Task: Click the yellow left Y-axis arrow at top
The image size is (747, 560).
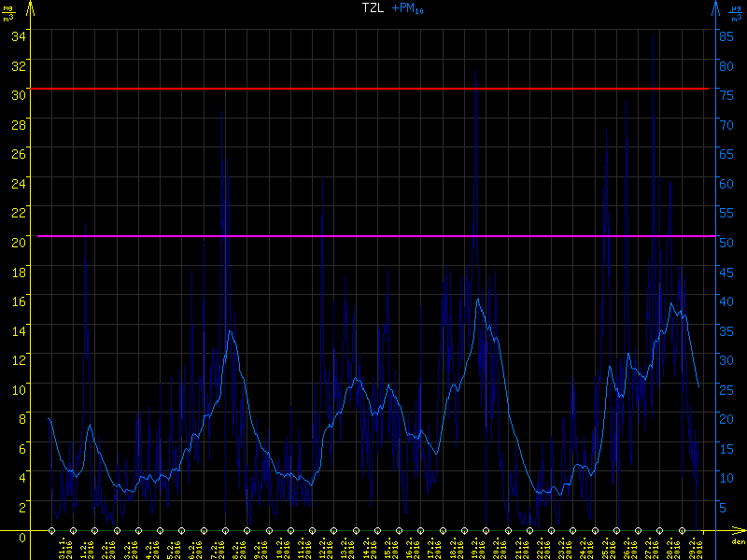Action: click(29, 9)
